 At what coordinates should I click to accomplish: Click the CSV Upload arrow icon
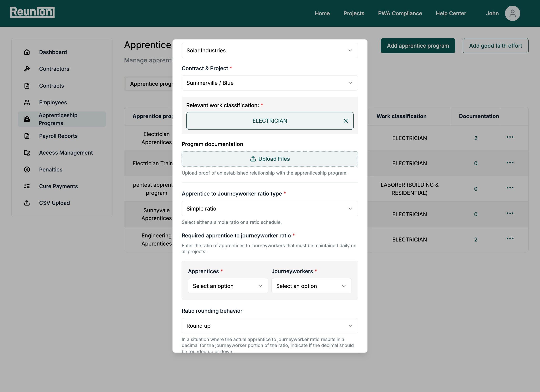[27, 203]
